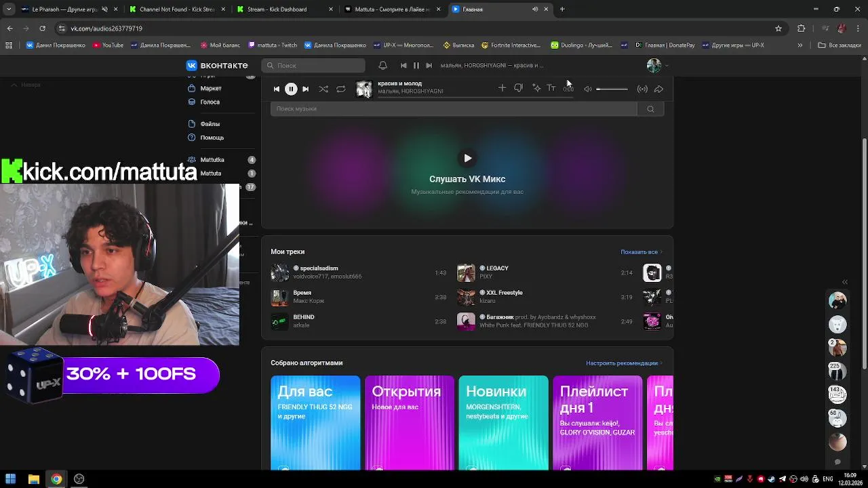Skip to next track in header mini player
Image resolution: width=868 pixels, height=488 pixels.
point(429,66)
